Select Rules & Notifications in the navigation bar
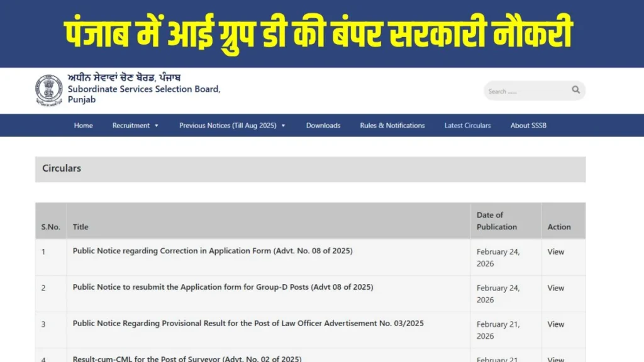Screen dimensions: 644x362 click(x=391, y=126)
